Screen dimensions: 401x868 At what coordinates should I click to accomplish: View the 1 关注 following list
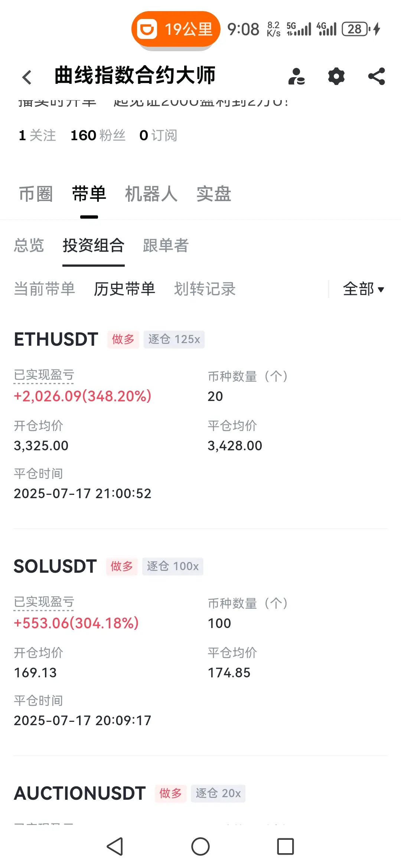(x=37, y=135)
